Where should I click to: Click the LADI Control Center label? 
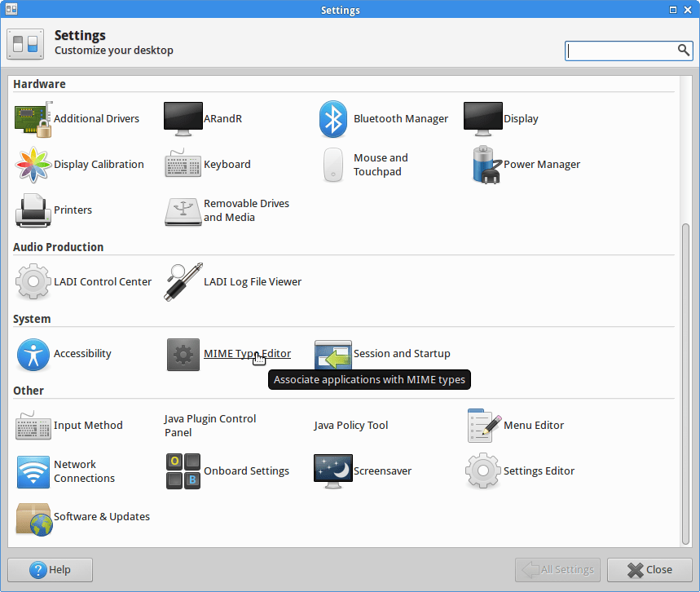103,282
